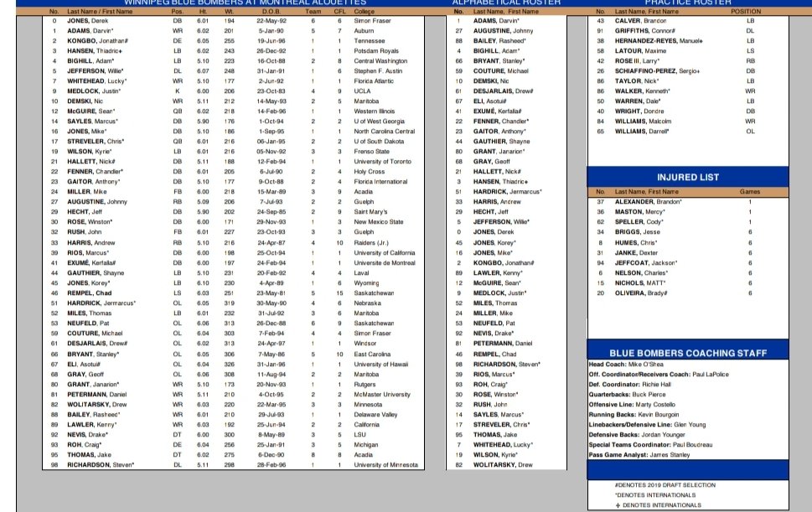
Task: Select 'ROSE III, Larry*' on practice roster
Action: 638,61
